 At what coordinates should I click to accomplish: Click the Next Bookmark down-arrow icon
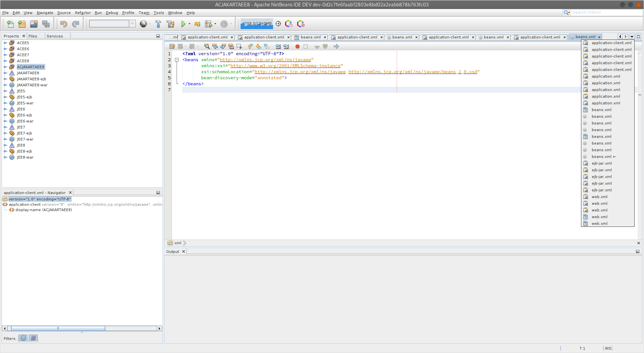click(258, 47)
